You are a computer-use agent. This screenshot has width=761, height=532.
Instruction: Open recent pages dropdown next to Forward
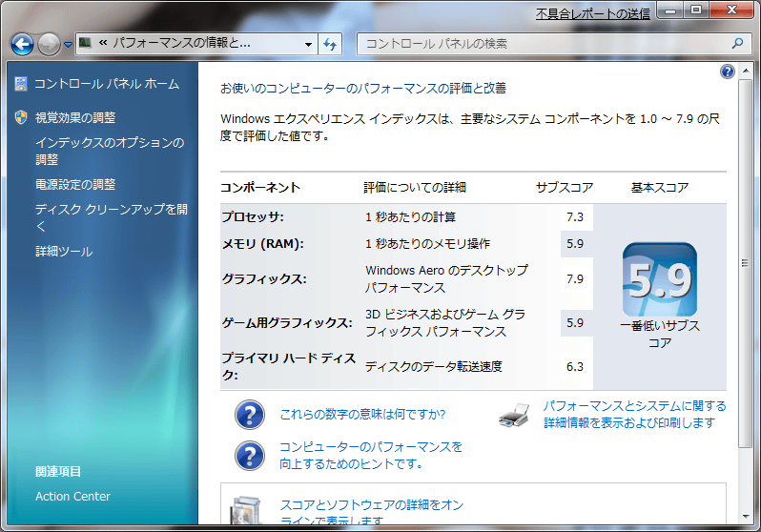[x=69, y=45]
